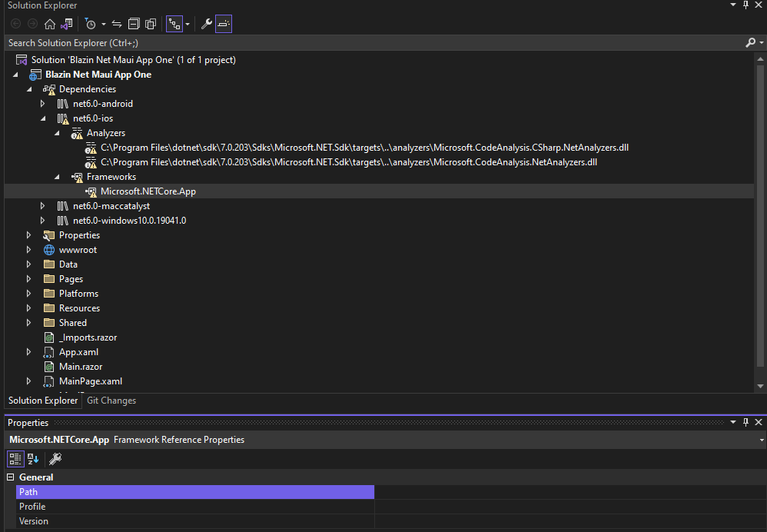
Task: Expand the Platforms folder
Action: coord(28,293)
